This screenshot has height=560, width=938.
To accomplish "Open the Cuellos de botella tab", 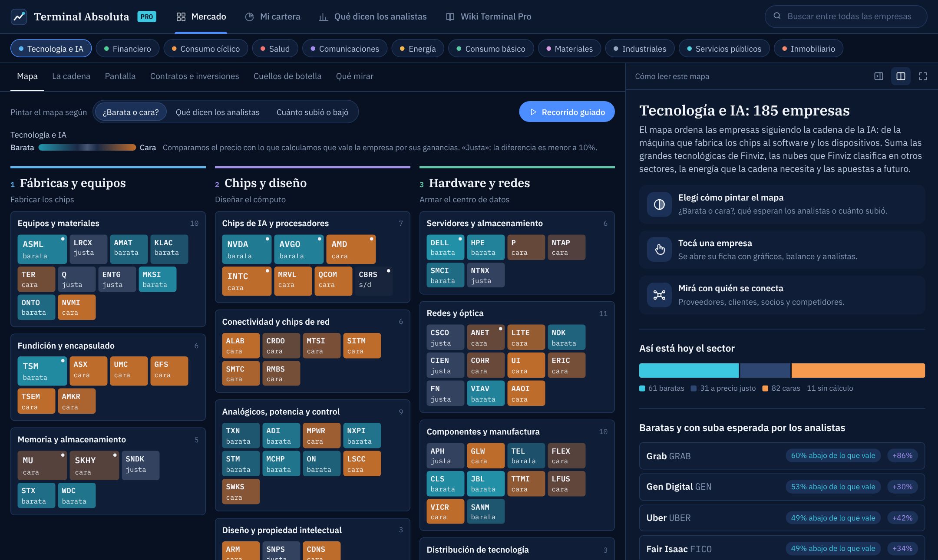I will (x=287, y=76).
